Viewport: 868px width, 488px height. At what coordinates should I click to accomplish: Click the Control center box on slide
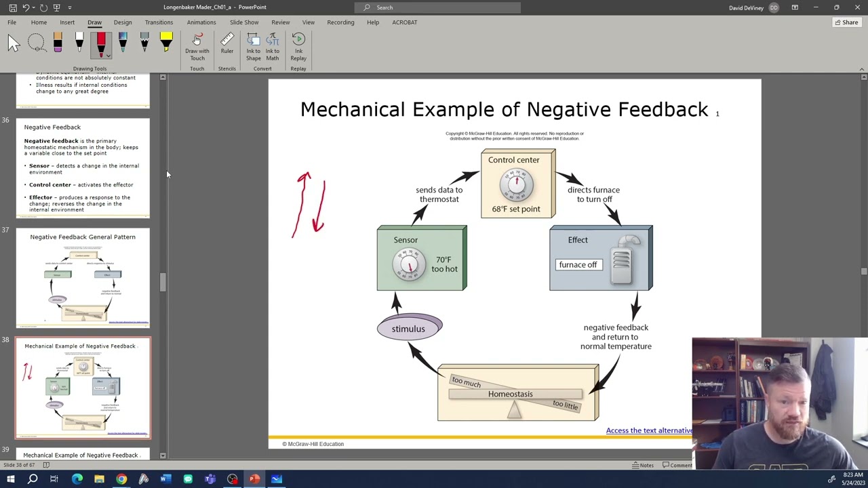[x=518, y=184]
